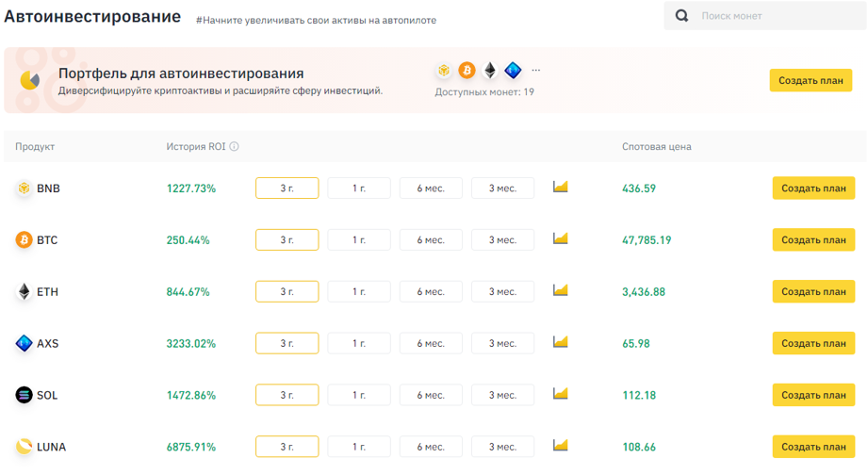Screen dimensions: 868x475
Task: Click the LUNA ROI value 6875.91%
Action: [x=191, y=446]
